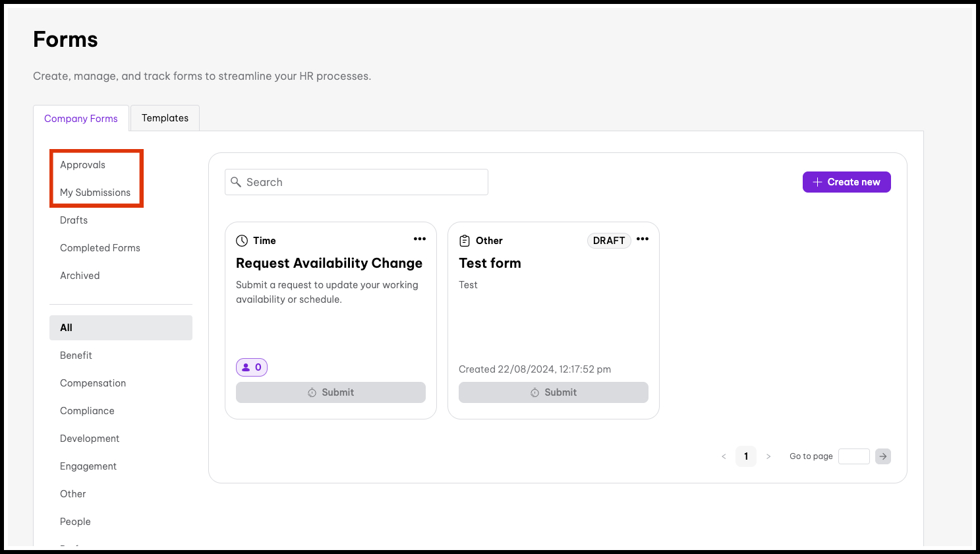
Task: Click the DRAFT status badge on Test form
Action: pos(608,240)
